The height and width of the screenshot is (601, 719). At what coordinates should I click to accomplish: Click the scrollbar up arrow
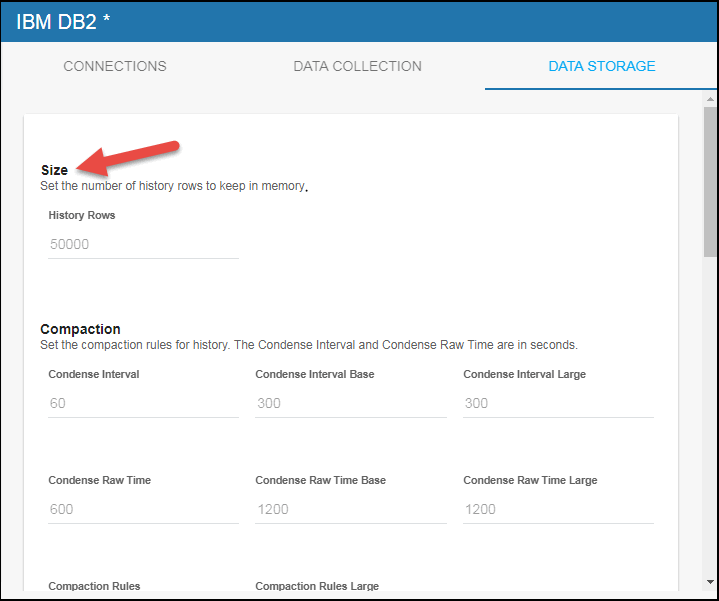click(x=709, y=100)
